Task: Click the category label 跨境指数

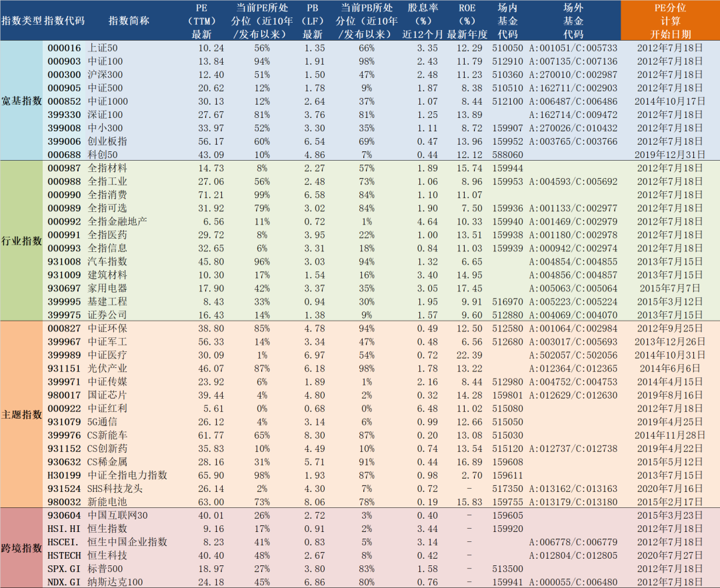Action: pyautogui.click(x=21, y=548)
